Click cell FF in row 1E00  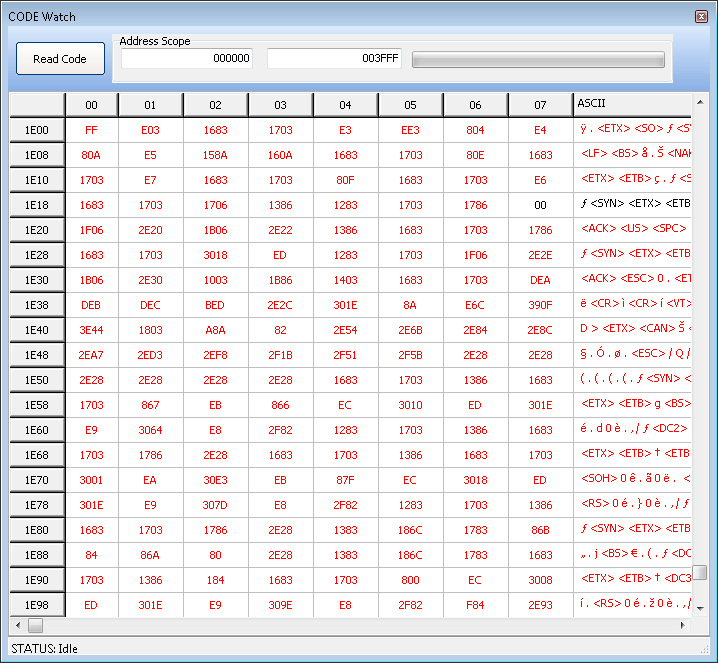(92, 130)
